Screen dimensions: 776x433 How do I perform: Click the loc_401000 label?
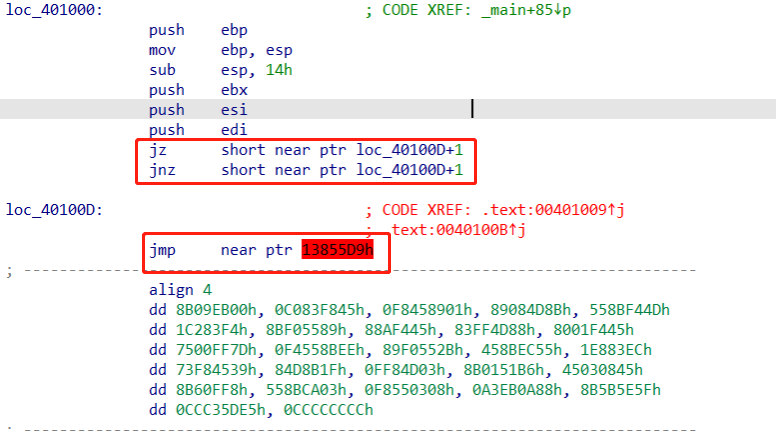pos(52,10)
